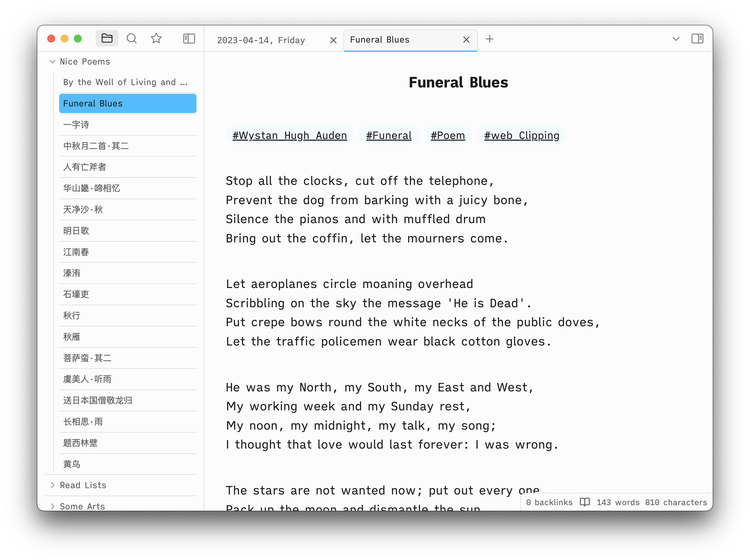Expand the Read Lists folder
Viewport: 750px width, 560px height.
pyautogui.click(x=52, y=485)
